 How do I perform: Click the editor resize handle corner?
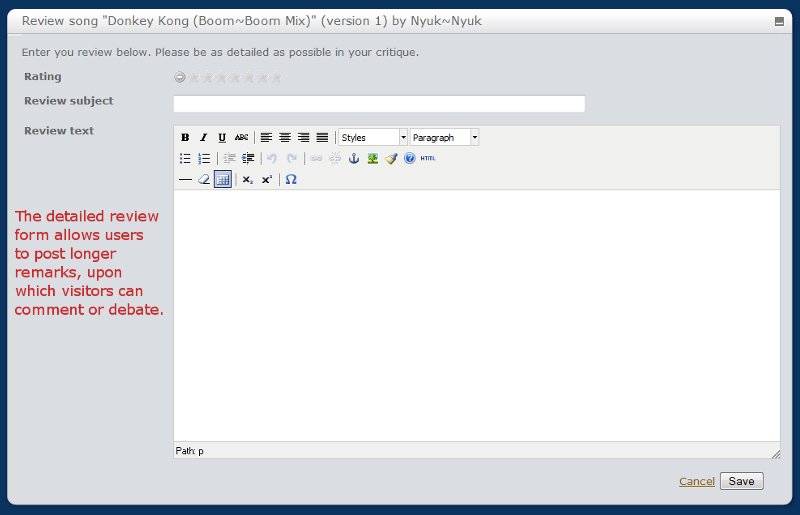776,454
